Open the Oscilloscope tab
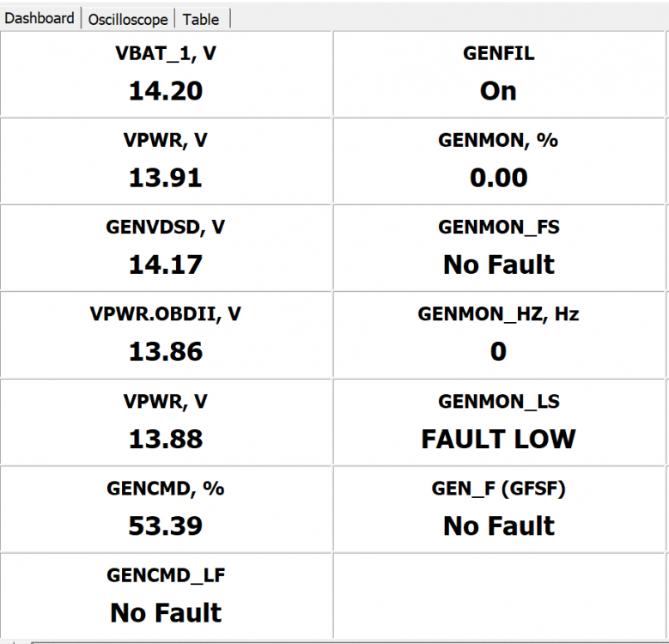Screen dimensions: 669x644 coord(128,19)
